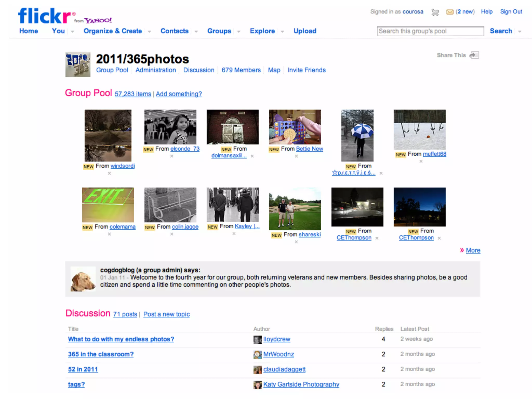Expand the Contacts dropdown arrow
532x399 pixels.
196,31
